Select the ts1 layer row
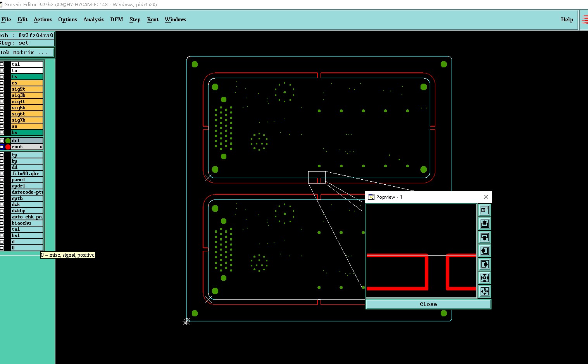The width and height of the screenshot is (588, 364). [x=27, y=229]
